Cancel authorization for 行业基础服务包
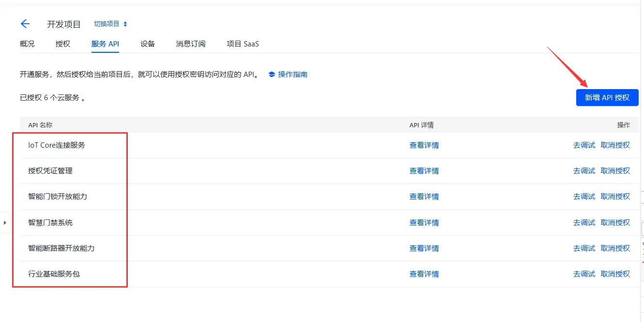Image resolution: width=644 pixels, height=322 pixels. coord(615,274)
